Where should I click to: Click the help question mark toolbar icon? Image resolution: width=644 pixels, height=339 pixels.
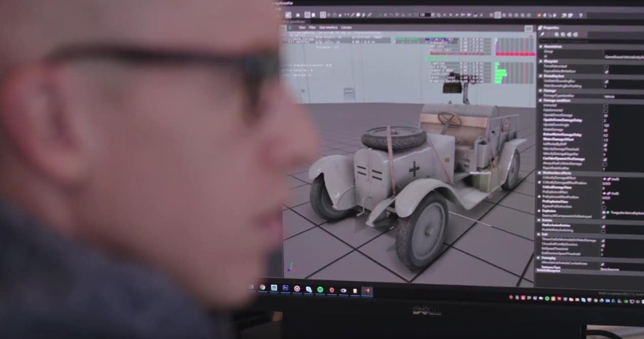[580, 15]
